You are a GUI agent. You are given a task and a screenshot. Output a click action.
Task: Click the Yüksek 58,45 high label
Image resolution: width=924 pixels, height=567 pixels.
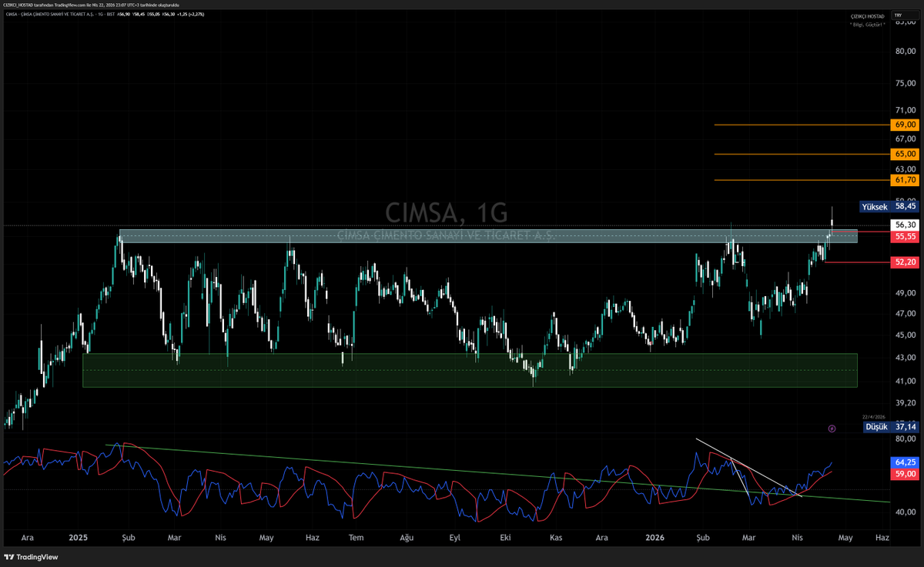(889, 206)
